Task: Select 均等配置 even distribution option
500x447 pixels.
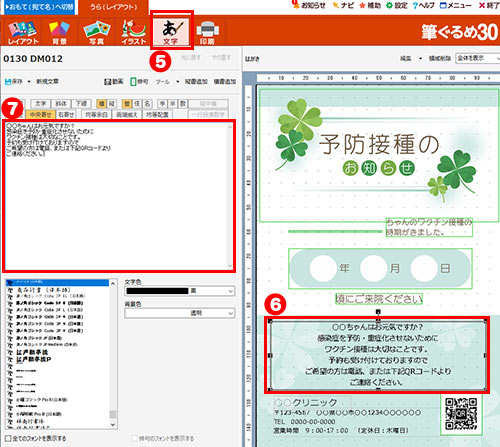Action: pyautogui.click(x=157, y=114)
